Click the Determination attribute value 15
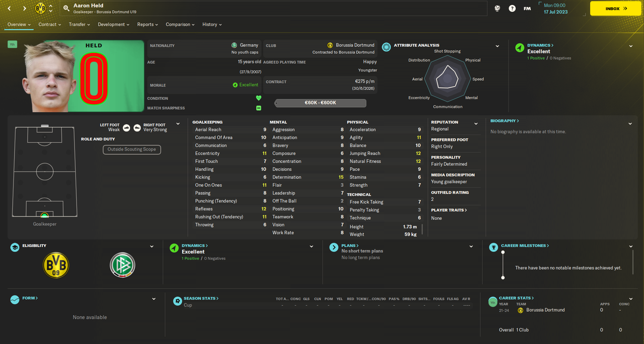The height and width of the screenshot is (344, 644). point(341,177)
